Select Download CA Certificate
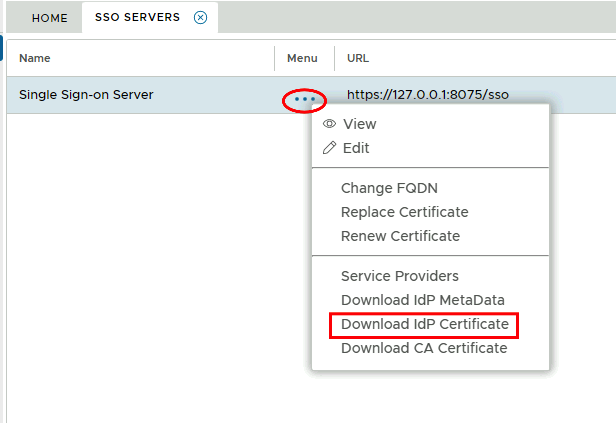Image resolution: width=616 pixels, height=423 pixels. click(x=424, y=349)
